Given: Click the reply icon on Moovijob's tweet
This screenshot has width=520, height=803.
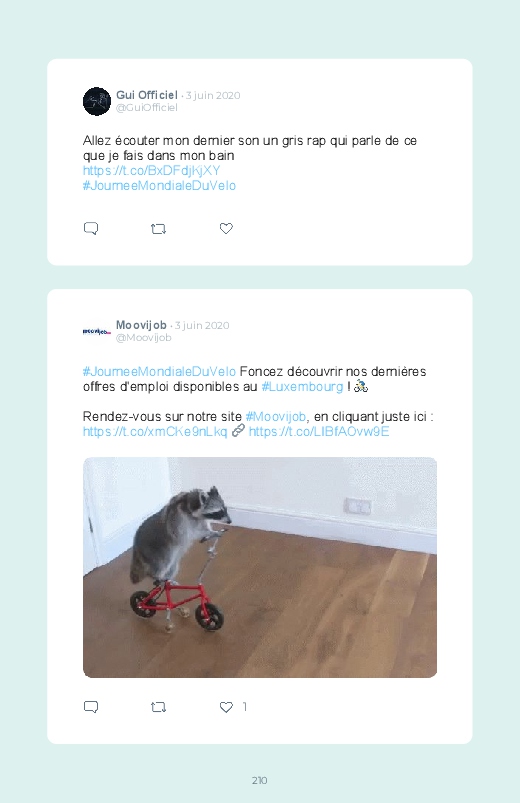Looking at the screenshot, I should click(91, 707).
